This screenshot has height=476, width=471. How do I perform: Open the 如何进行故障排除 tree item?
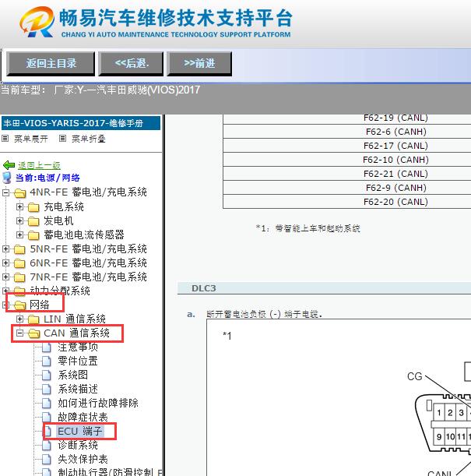(x=98, y=403)
